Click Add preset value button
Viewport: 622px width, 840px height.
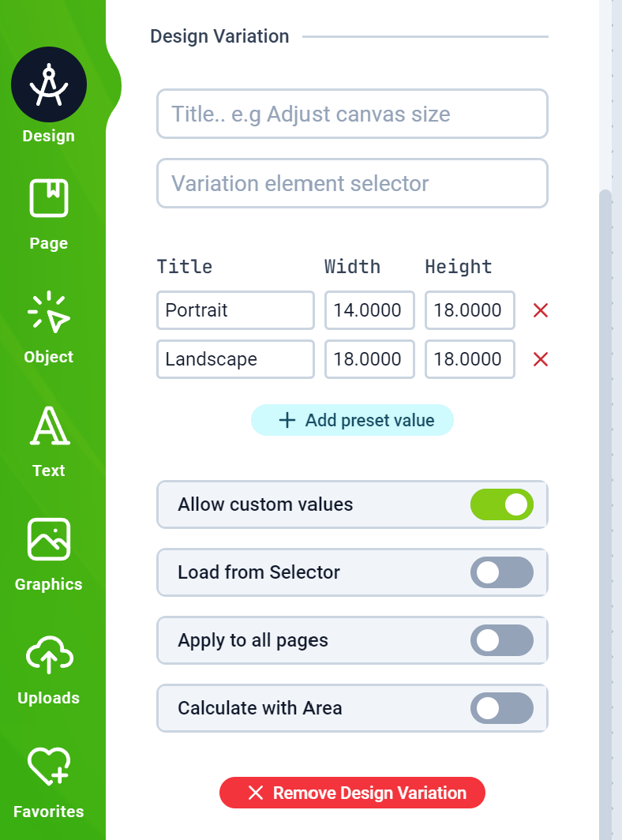point(353,420)
